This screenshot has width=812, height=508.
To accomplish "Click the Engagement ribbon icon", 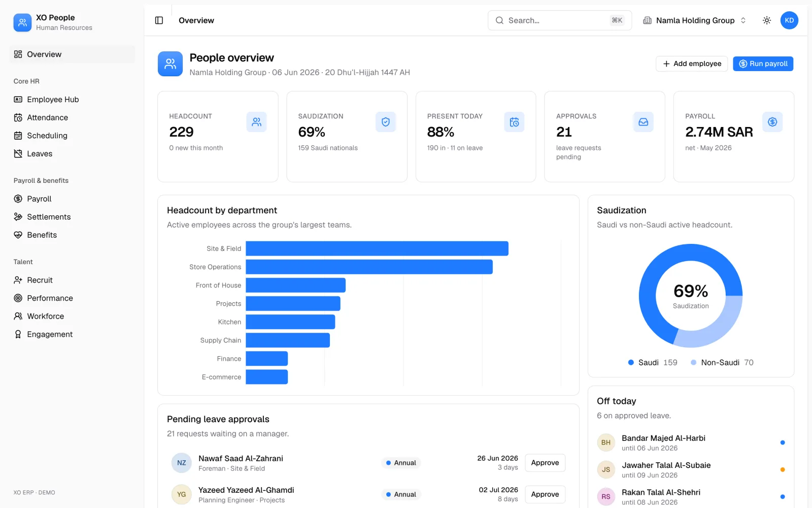I will (x=18, y=334).
